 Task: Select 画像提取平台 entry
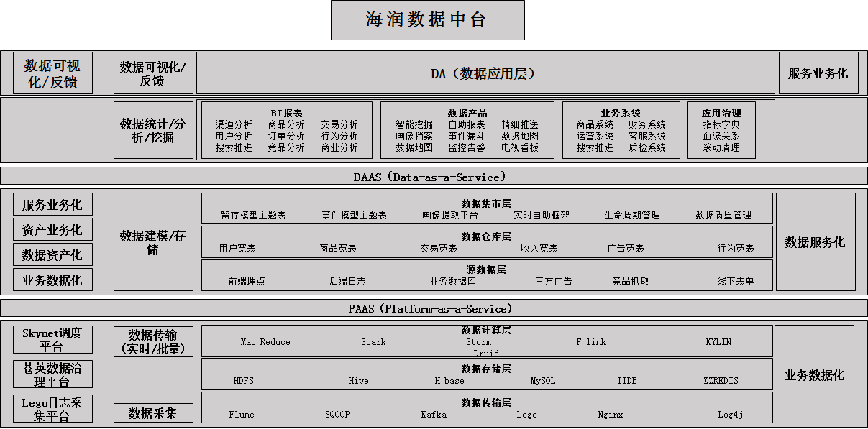[450, 215]
